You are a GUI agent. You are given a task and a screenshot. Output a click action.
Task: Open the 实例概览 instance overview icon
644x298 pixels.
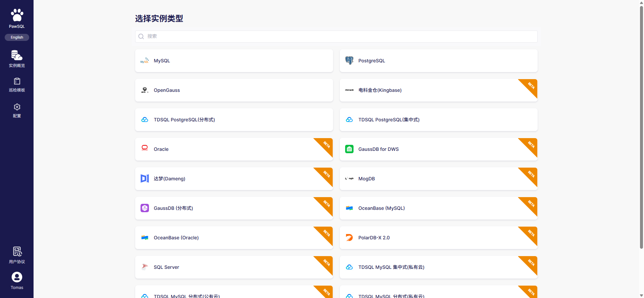point(17,55)
